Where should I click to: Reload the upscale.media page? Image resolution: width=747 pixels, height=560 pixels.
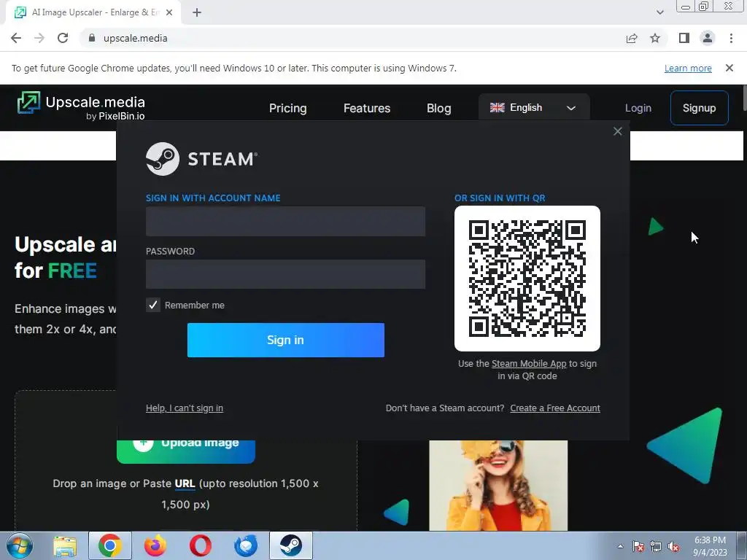tap(63, 38)
